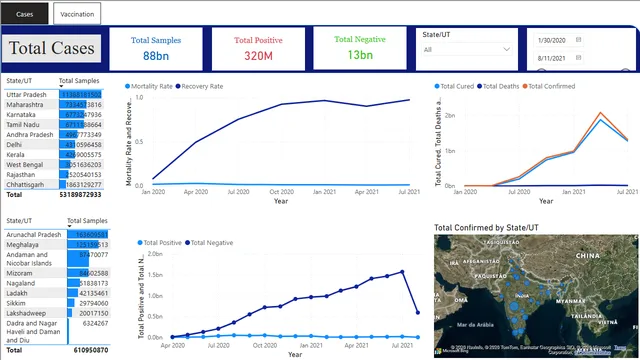Select the Chhattisgarh row
640x360 pixels.
(x=54, y=184)
